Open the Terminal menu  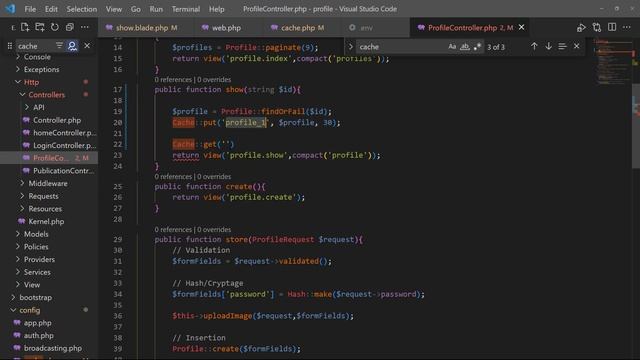pyautogui.click(x=186, y=9)
